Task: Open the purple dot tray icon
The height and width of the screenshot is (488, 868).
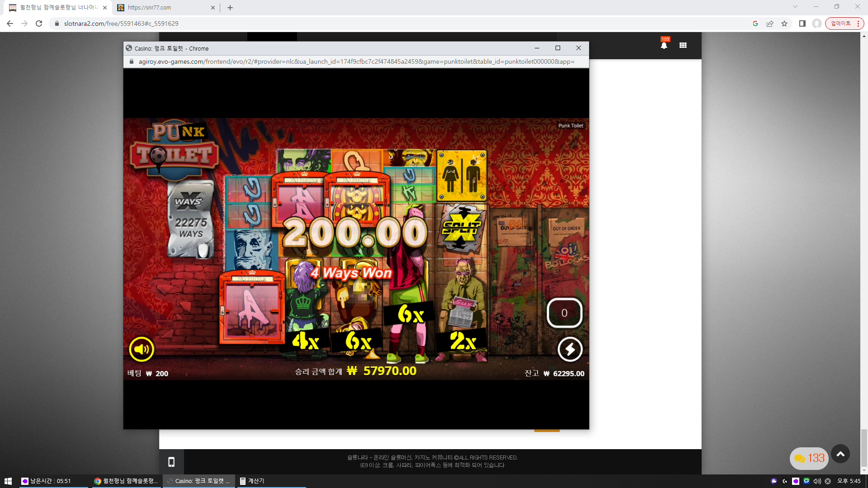Action: coord(796,481)
